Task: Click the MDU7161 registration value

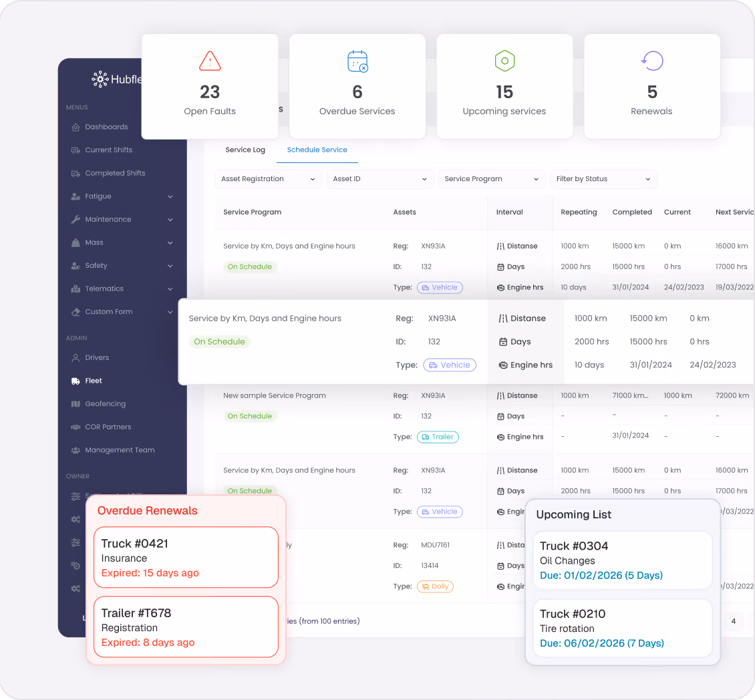Action: pos(435,546)
